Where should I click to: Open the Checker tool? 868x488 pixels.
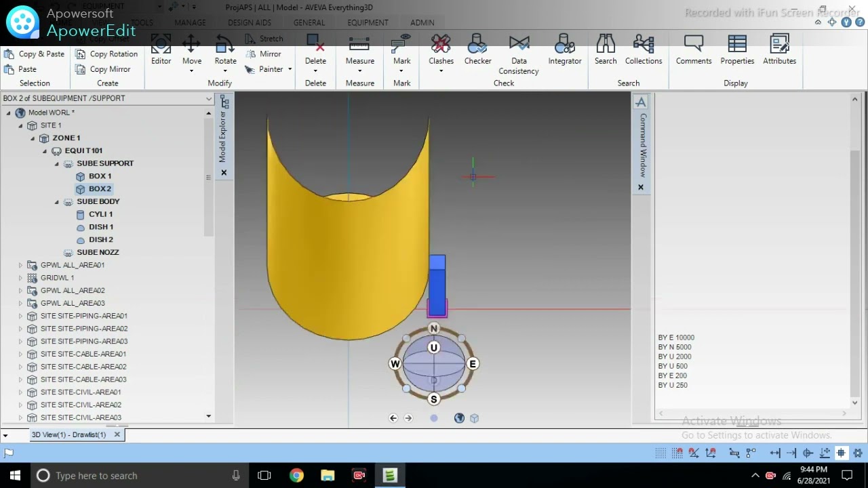point(477,50)
